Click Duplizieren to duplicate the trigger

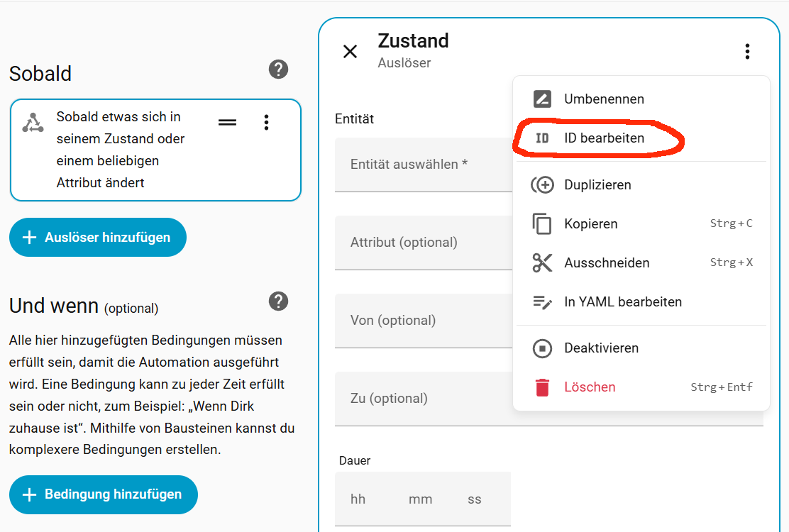coord(597,185)
